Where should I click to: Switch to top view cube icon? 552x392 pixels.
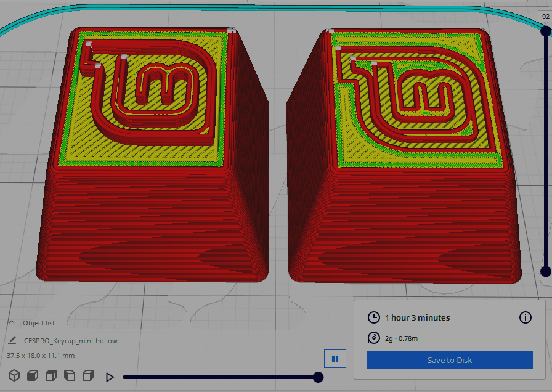click(51, 375)
